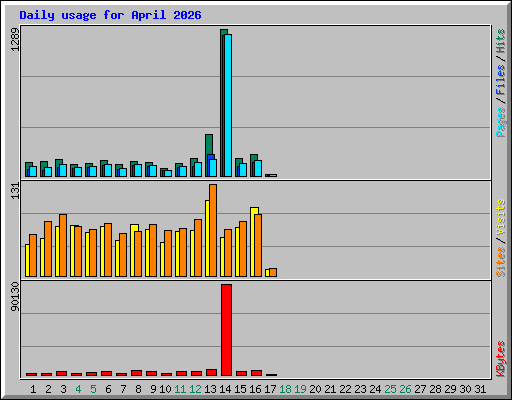This screenshot has height=400, width=512.
Task: Click the green day 19 axis label
Action: tap(300, 389)
